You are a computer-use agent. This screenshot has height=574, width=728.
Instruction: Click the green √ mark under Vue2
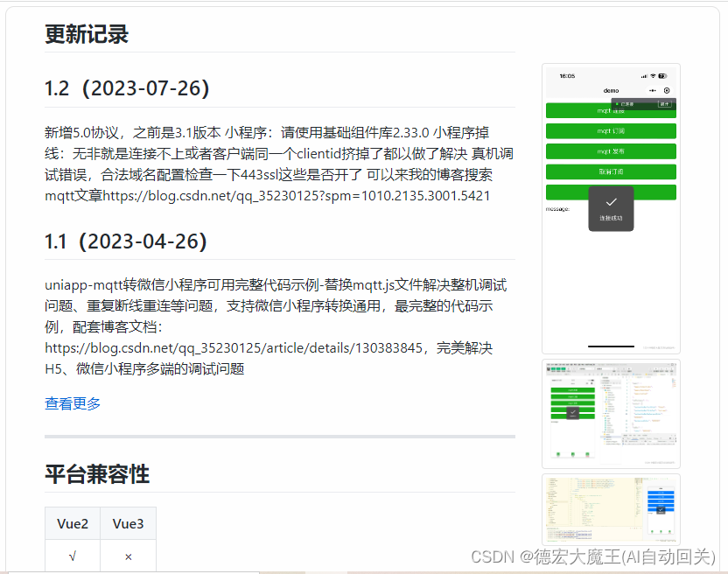(72, 555)
